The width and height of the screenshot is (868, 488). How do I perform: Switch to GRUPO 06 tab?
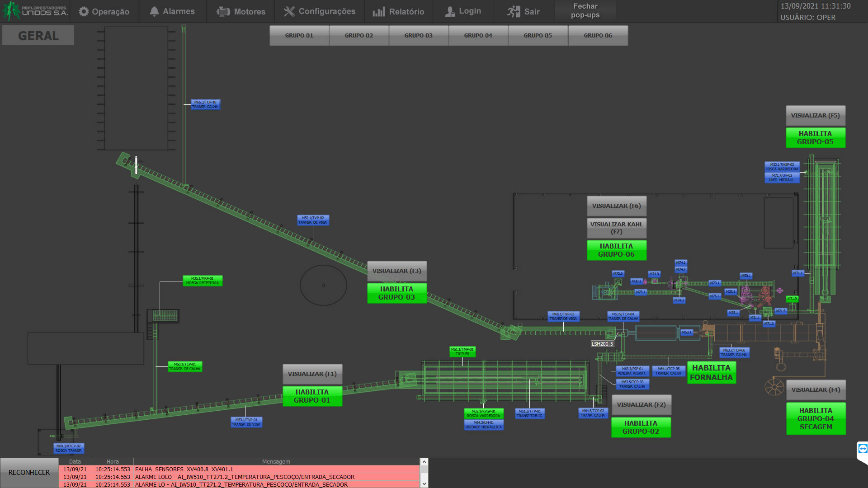pyautogui.click(x=598, y=35)
